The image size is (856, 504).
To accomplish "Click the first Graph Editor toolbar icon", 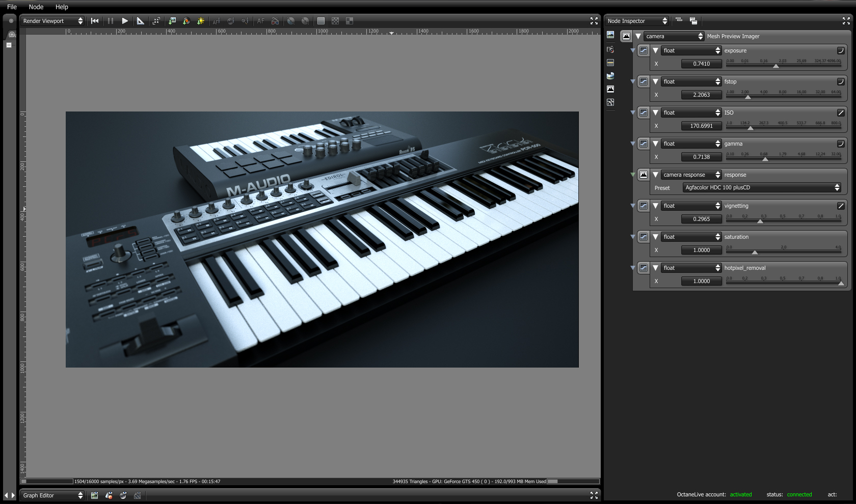I will pos(94,495).
